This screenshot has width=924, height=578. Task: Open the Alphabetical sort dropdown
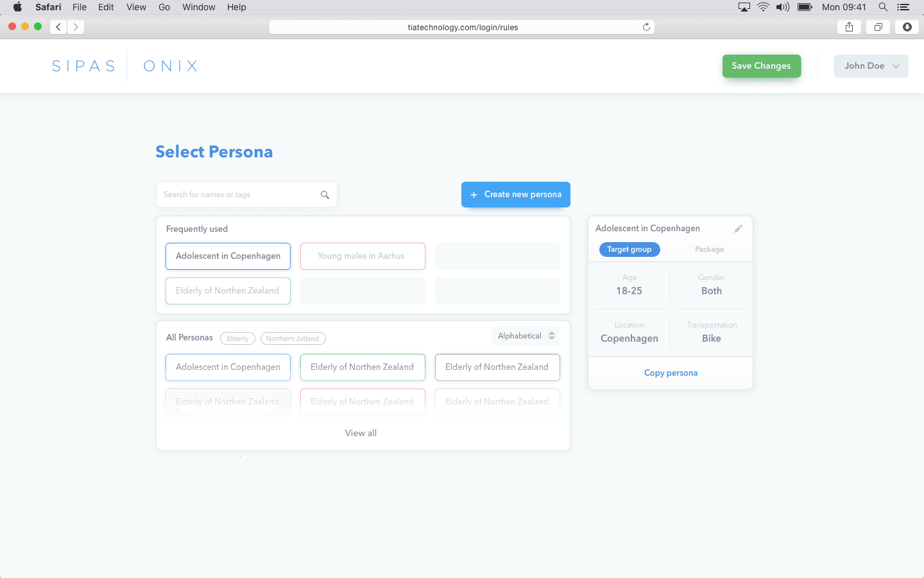click(526, 336)
